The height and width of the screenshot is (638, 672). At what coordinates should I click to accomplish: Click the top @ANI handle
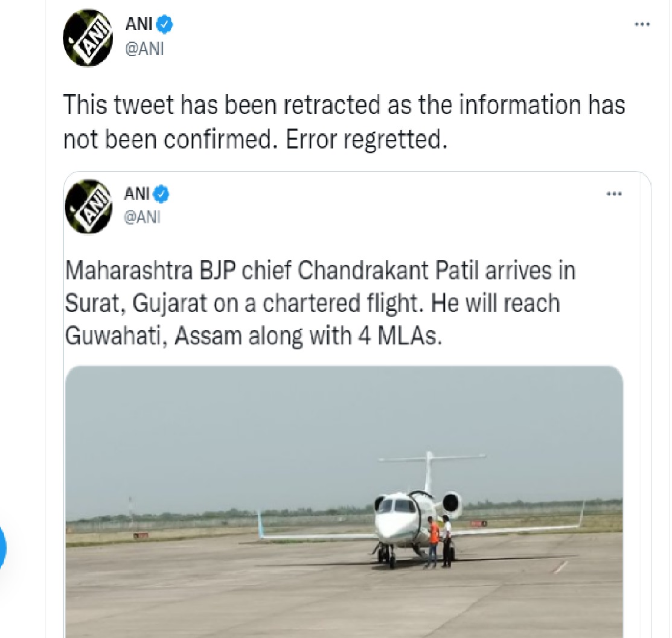coord(144,49)
